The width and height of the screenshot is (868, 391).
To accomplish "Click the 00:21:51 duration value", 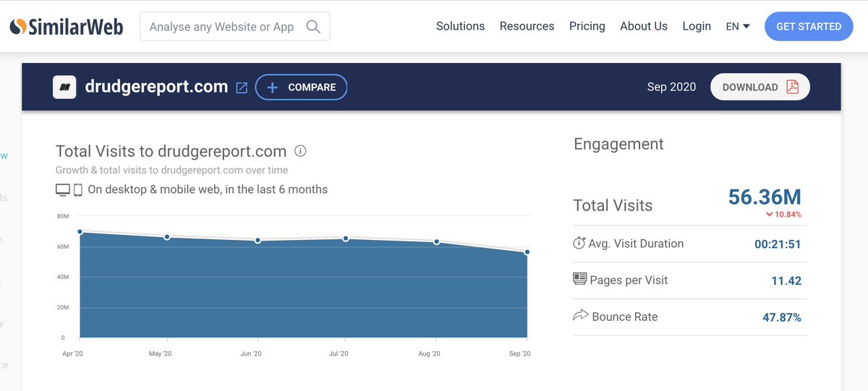I will pyautogui.click(x=778, y=244).
